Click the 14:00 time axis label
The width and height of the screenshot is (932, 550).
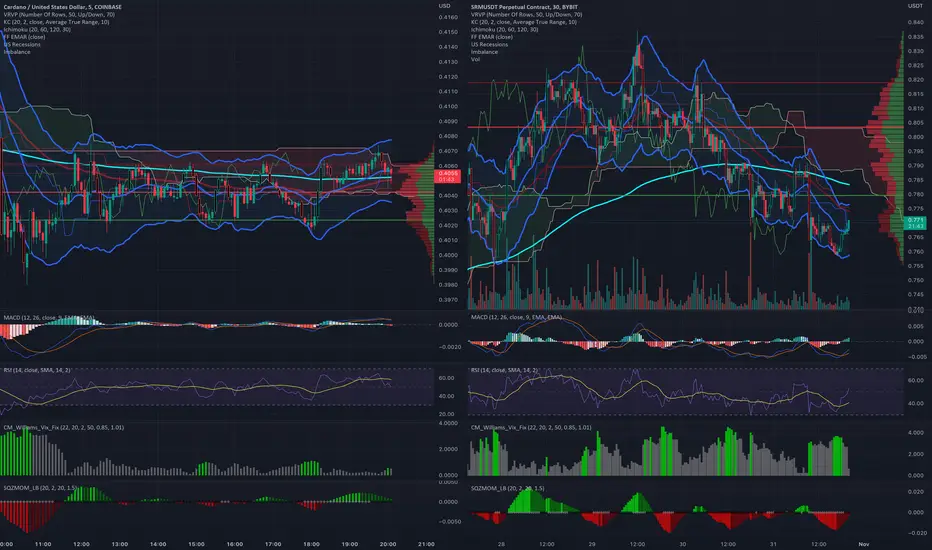(x=158, y=544)
